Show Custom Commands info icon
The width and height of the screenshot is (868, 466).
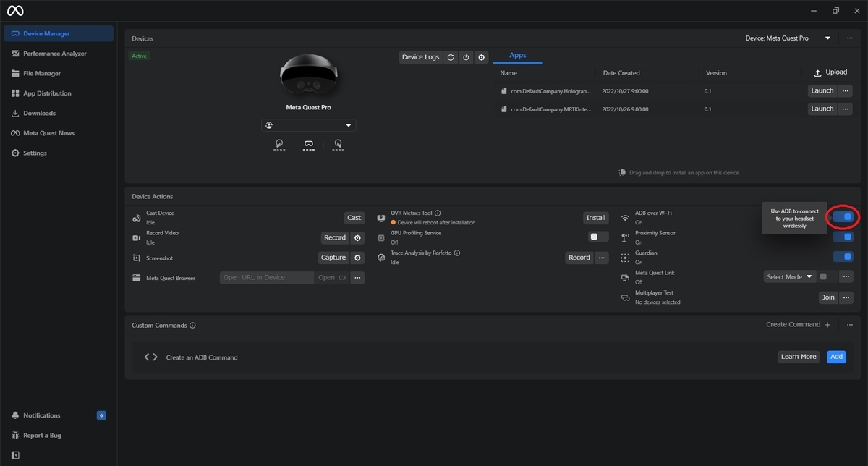tap(192, 326)
